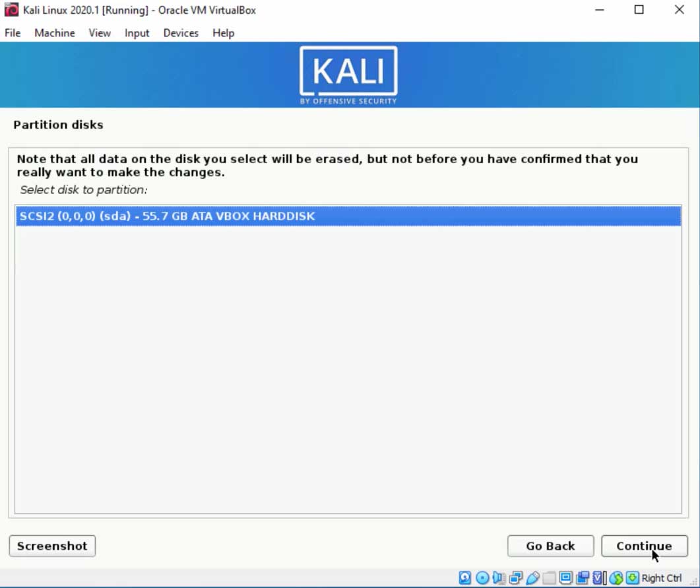This screenshot has width=700, height=588.
Task: Click the Screenshot button
Action: pos(52,546)
